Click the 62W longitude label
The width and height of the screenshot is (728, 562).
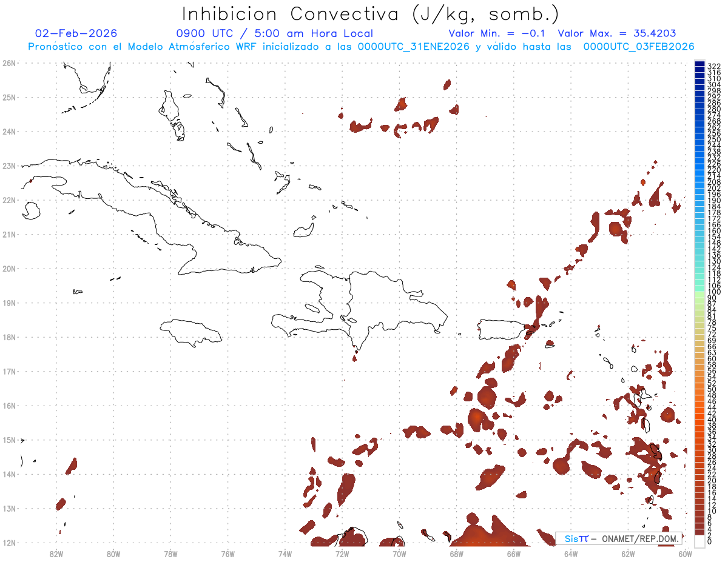coord(628,553)
